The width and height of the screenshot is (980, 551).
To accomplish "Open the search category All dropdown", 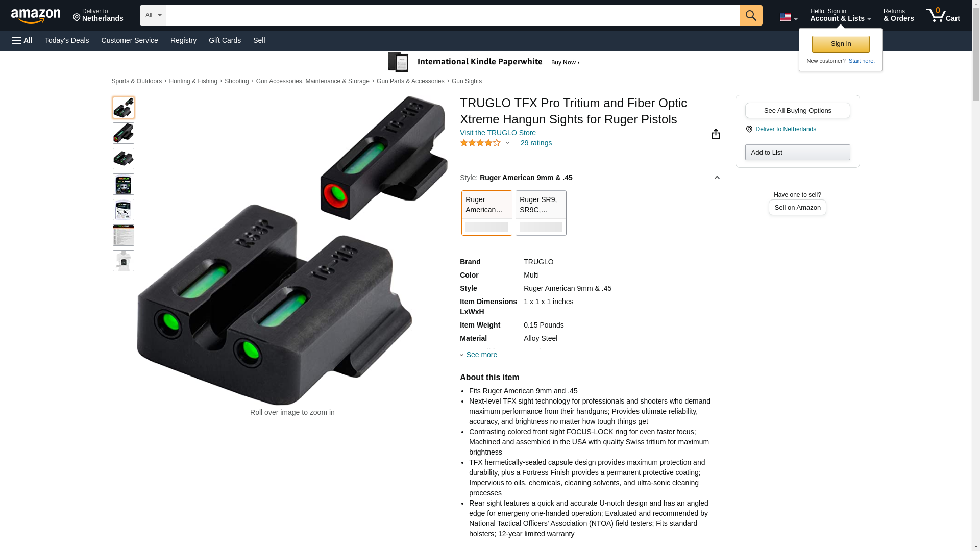I will coord(153,15).
